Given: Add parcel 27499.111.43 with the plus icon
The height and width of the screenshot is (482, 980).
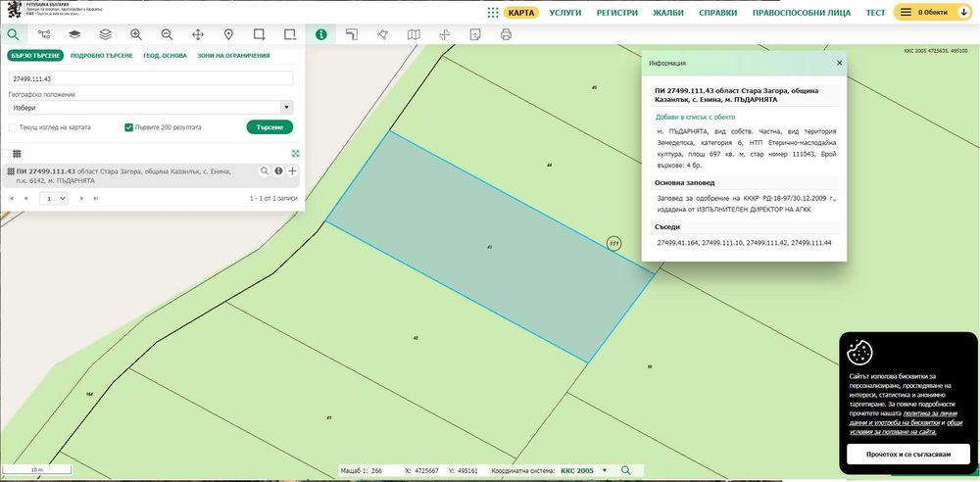Looking at the screenshot, I should pos(292,171).
